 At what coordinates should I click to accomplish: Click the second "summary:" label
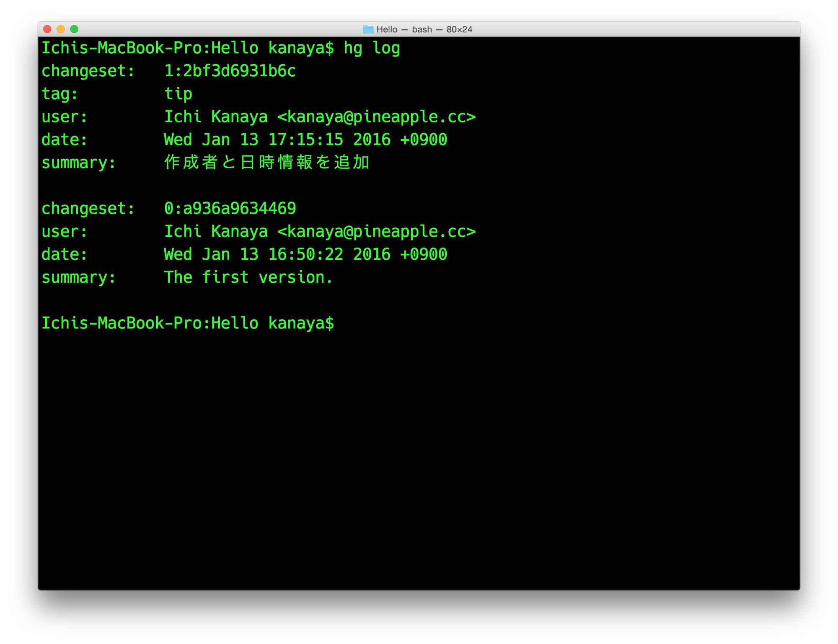(78, 277)
